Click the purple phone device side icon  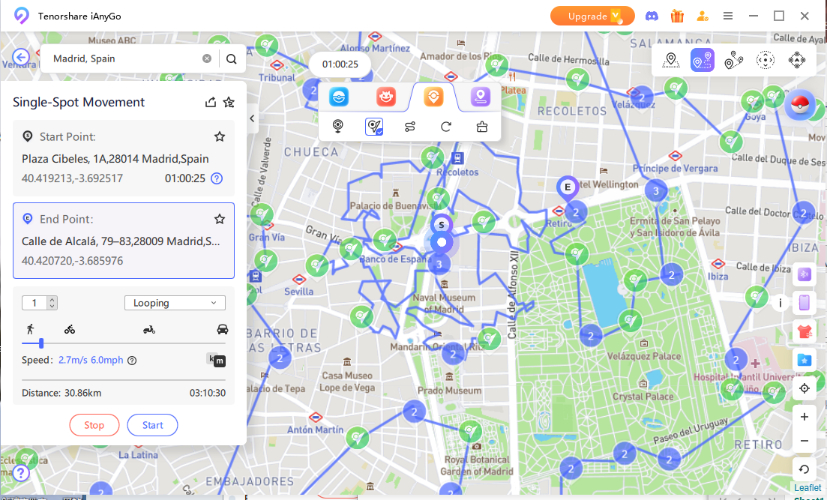[x=804, y=303]
